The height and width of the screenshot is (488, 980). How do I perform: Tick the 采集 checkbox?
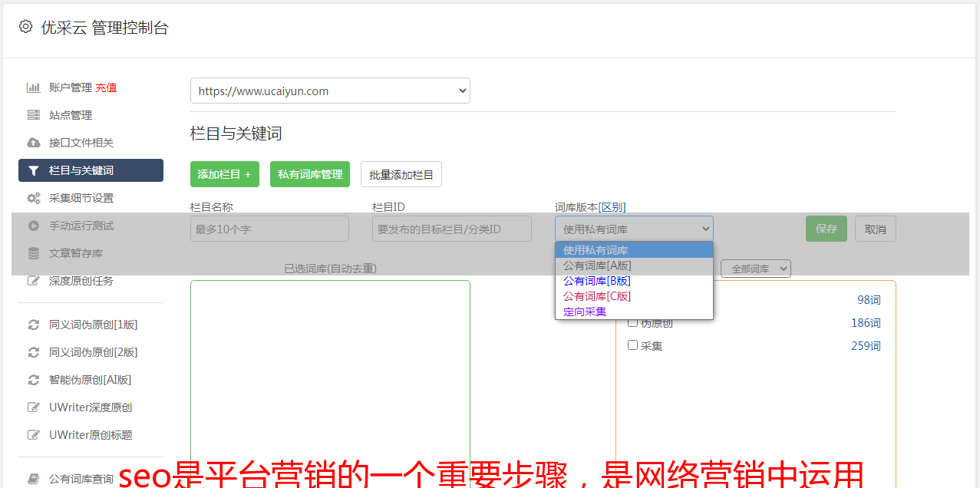632,345
